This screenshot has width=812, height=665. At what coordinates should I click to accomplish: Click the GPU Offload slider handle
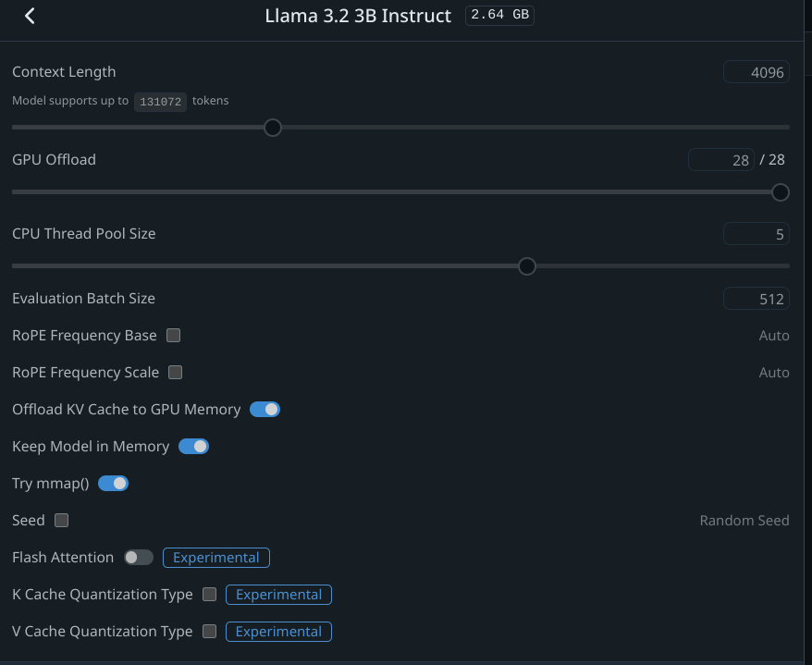pos(781,192)
